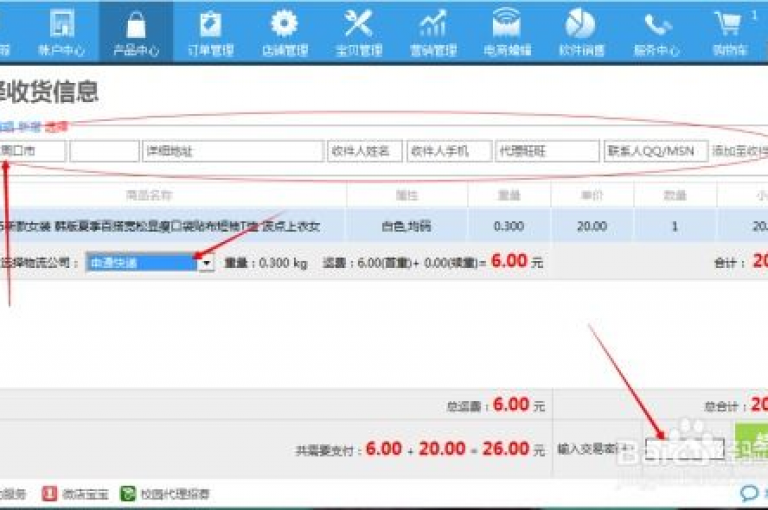Click the green checkout button
Image resolution: width=768 pixels, height=510 pixels.
pos(751,442)
